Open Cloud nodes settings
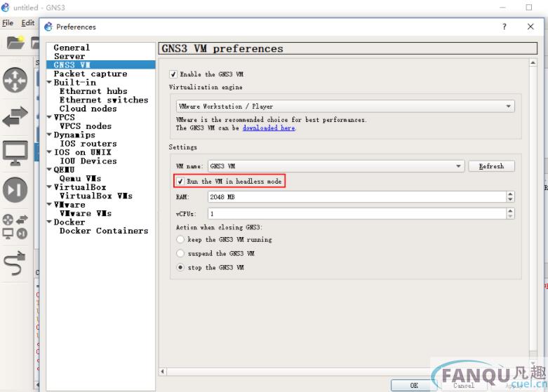This screenshot has width=548, height=392. coord(88,109)
